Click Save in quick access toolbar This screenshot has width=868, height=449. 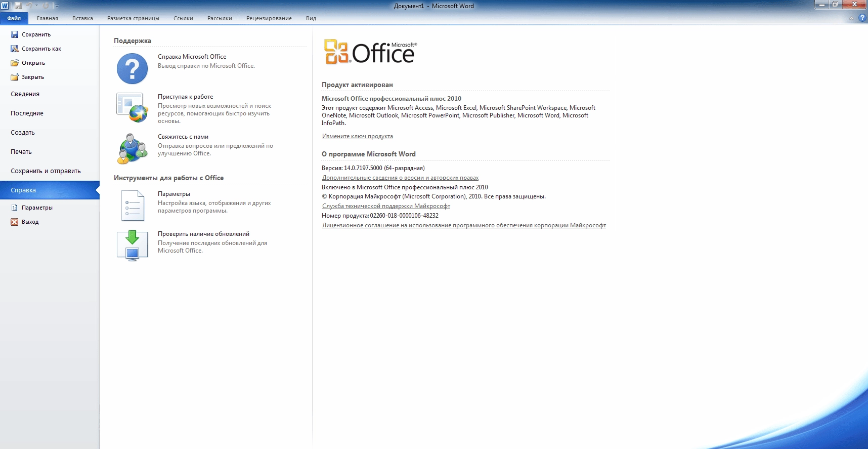(18, 6)
